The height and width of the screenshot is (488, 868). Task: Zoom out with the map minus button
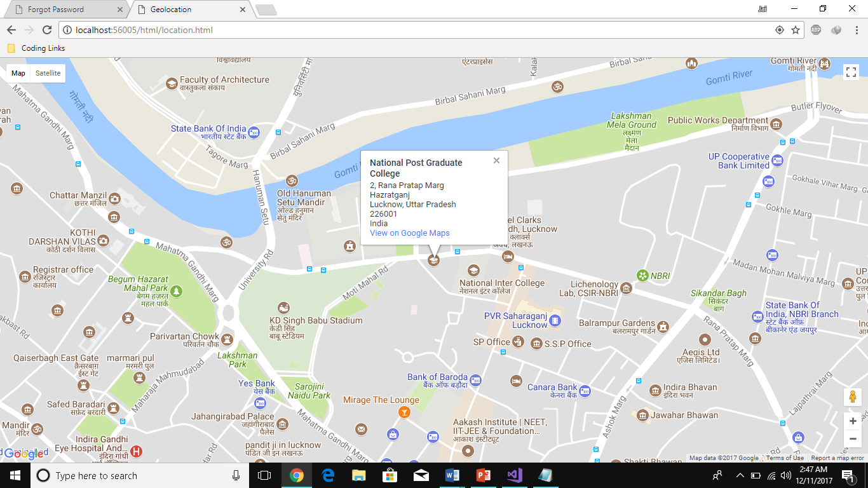853,438
